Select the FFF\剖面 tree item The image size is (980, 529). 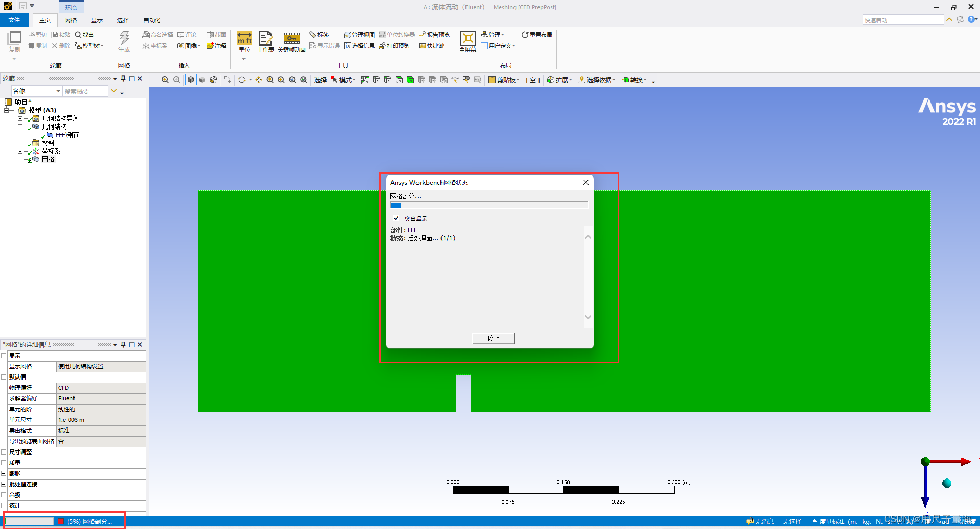(67, 135)
